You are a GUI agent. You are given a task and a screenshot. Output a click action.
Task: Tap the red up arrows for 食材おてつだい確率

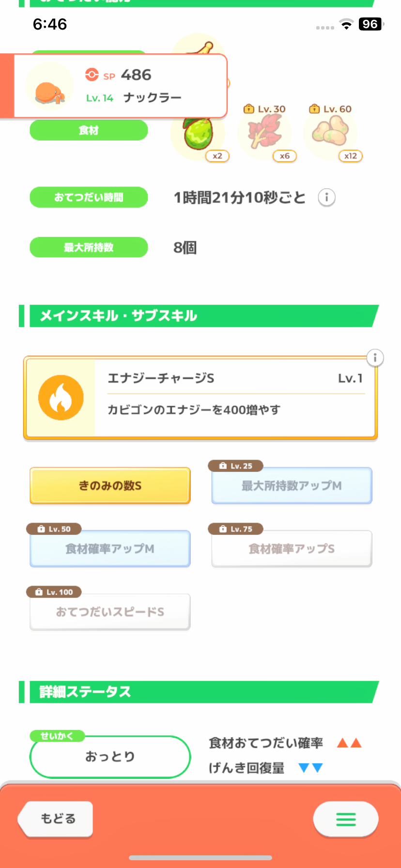[349, 743]
